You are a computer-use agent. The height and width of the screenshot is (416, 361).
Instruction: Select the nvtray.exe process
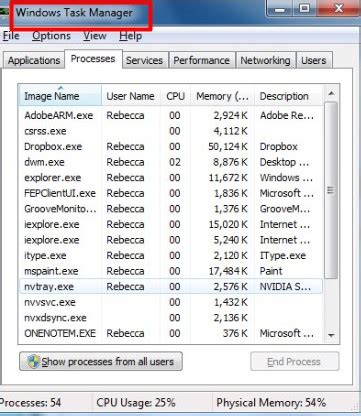(x=171, y=287)
